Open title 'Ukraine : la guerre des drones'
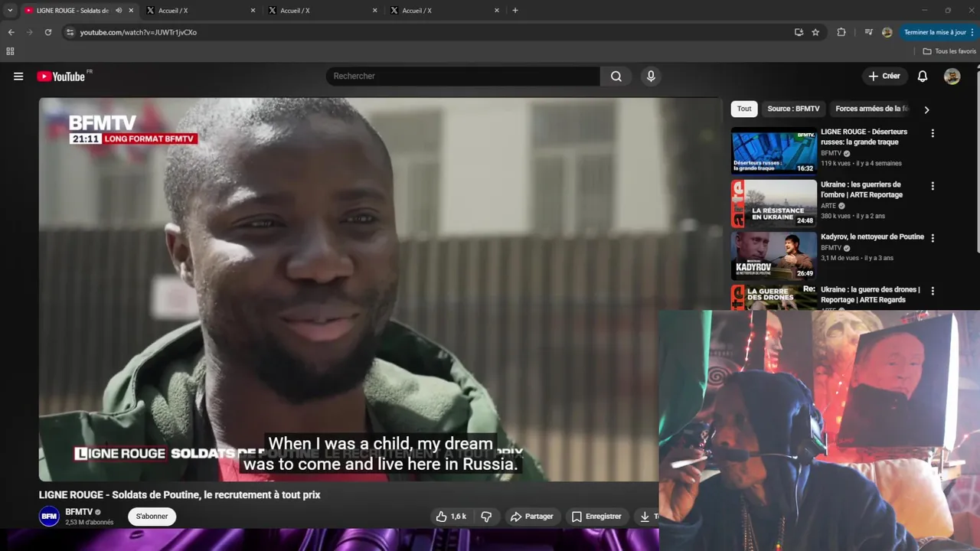Screen dimensions: 980x551 click(870, 295)
